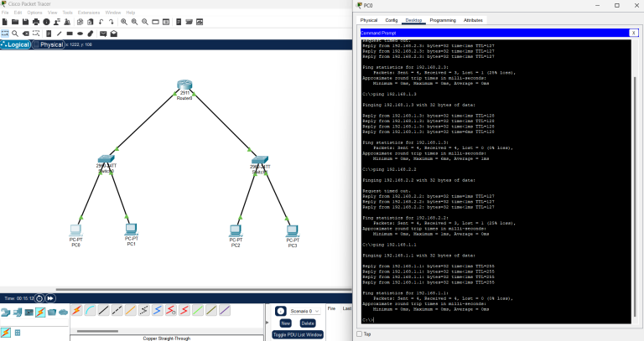644x341 pixels.
Task: Open the Tools menu
Action: 67,13
